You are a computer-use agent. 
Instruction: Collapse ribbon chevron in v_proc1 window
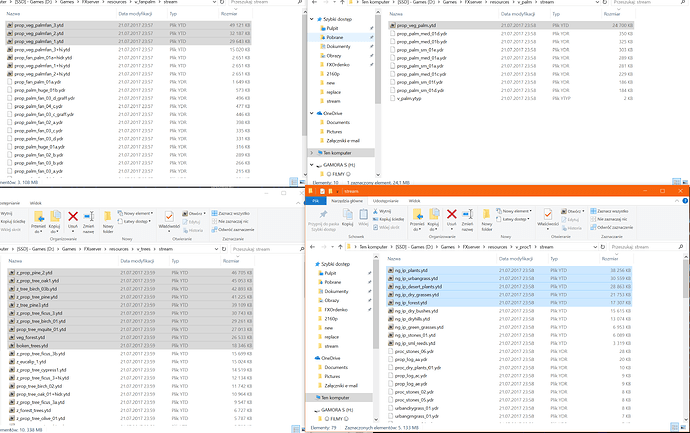click(x=677, y=201)
